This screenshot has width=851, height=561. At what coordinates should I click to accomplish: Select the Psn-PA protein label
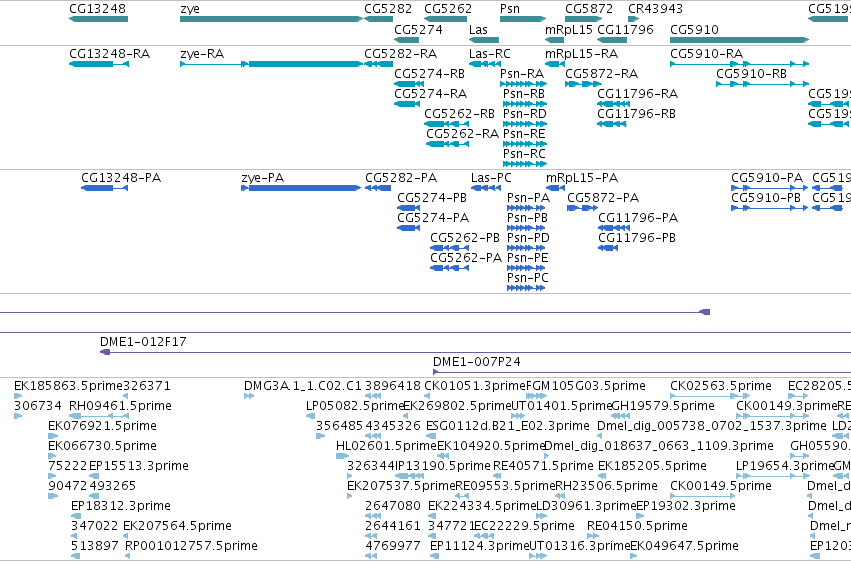(x=529, y=198)
